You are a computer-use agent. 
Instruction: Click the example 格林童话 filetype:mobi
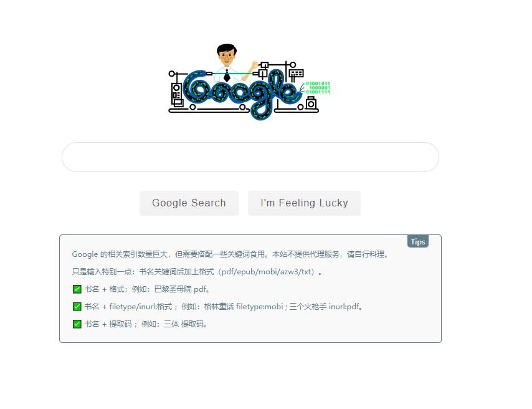pyautogui.click(x=244, y=306)
